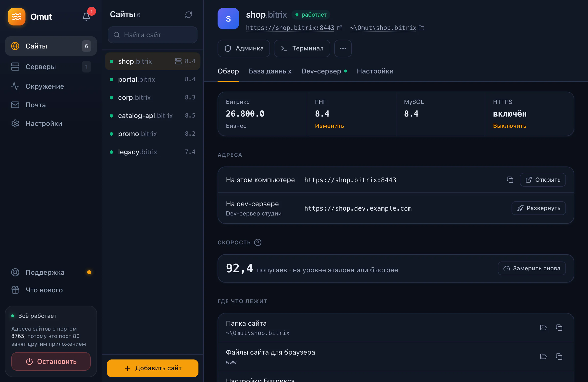Viewport: 588px width, 382px height.
Task: Select the Обзор tab
Action: pyautogui.click(x=228, y=71)
